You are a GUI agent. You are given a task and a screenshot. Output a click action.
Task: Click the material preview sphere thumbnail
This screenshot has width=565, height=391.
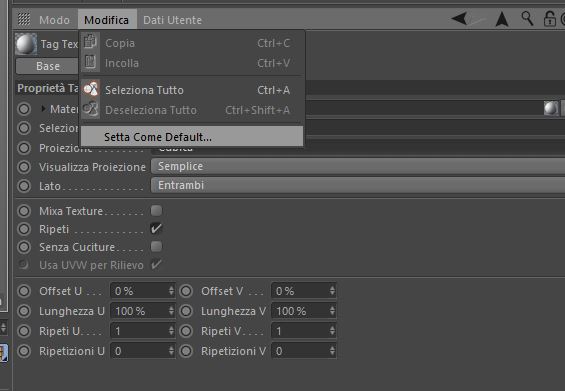coord(551,108)
